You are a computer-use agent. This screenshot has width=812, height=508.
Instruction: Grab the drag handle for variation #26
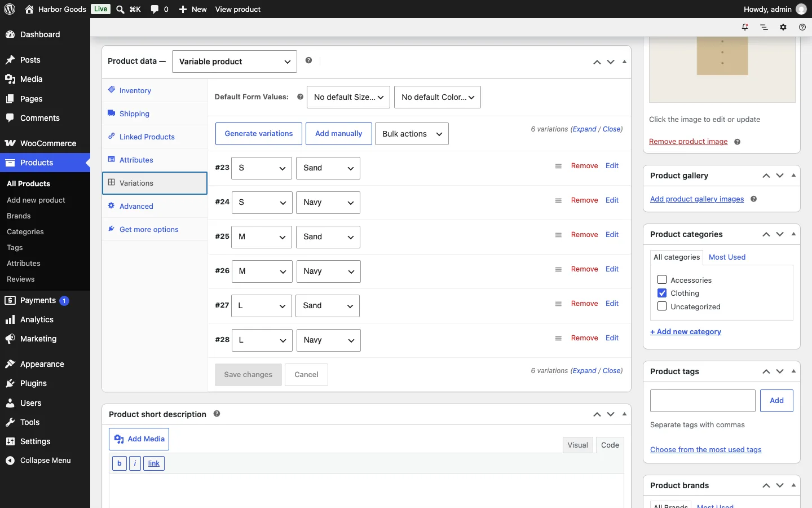558,270
